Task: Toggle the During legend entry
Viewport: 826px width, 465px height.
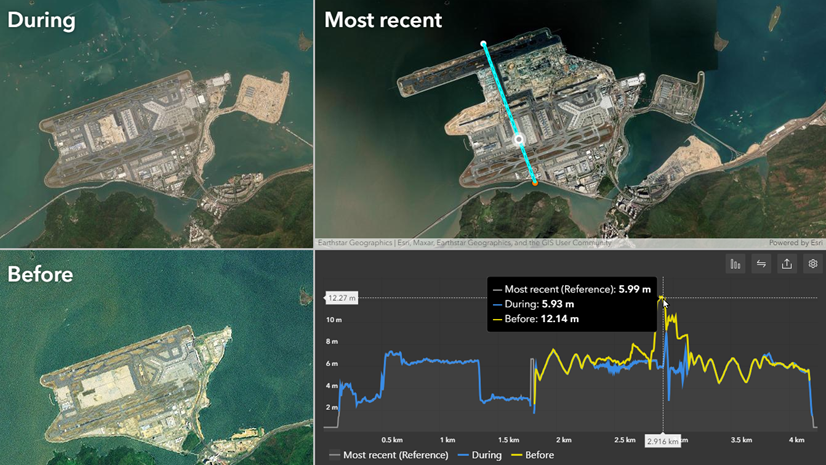Action: click(x=480, y=455)
